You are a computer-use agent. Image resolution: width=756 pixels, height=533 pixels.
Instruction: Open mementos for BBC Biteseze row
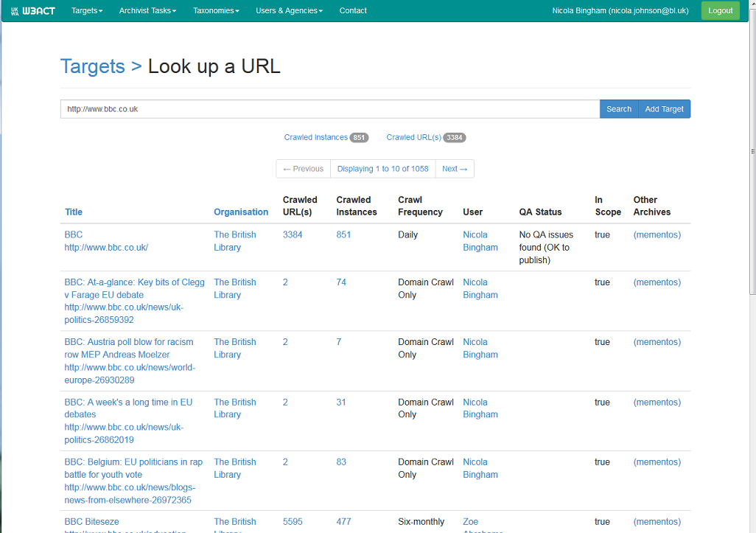click(x=657, y=522)
